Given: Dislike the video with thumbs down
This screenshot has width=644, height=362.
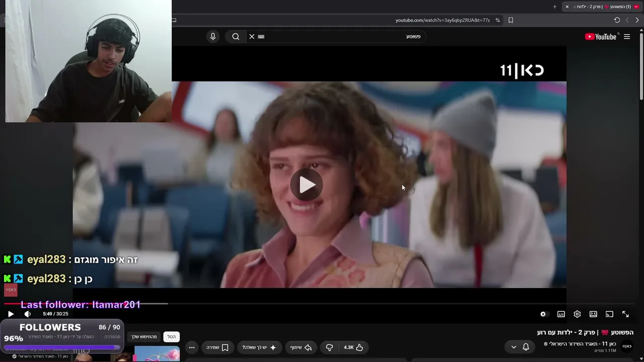Looking at the screenshot, I should 329,347.
